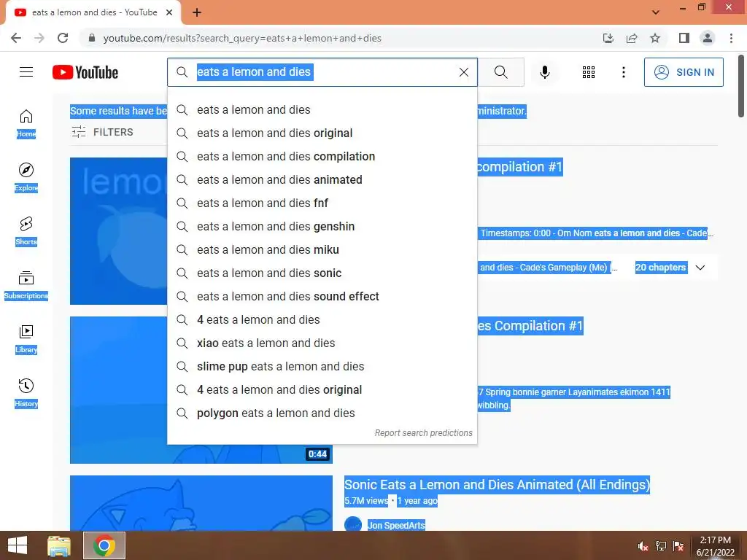
Task: Clear the search box with the X icon
Action: pos(463,72)
